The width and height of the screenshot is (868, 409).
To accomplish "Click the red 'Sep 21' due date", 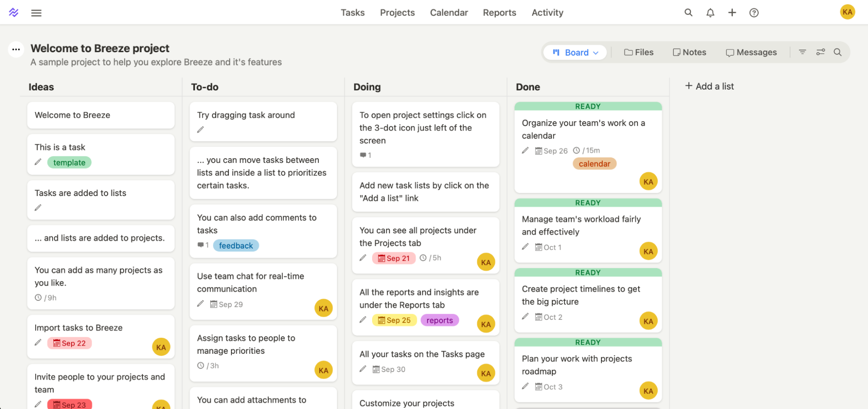I will 394,258.
